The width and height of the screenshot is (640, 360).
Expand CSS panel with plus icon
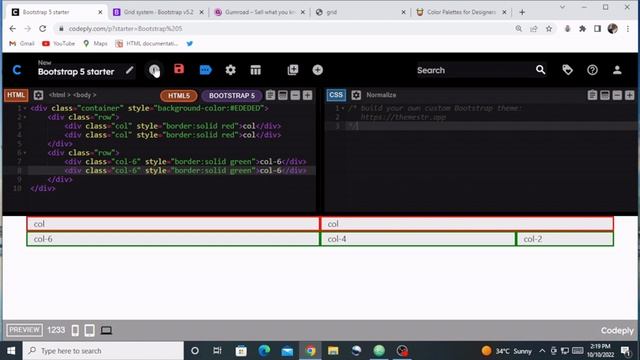(629, 95)
